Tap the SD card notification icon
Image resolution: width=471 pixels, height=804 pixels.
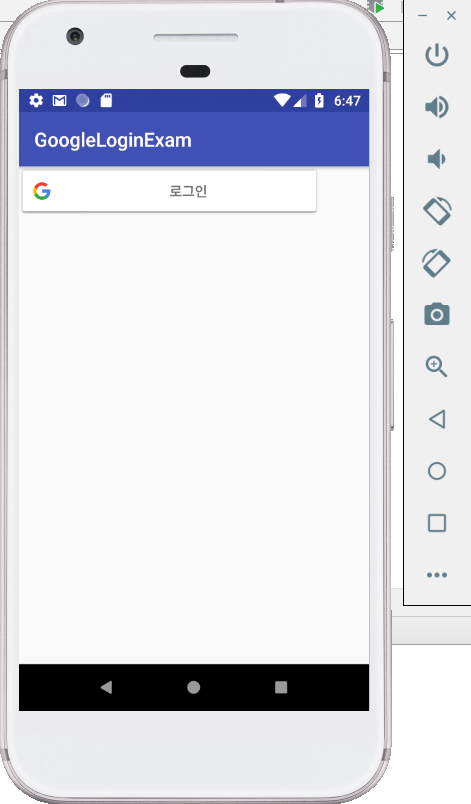coord(106,100)
